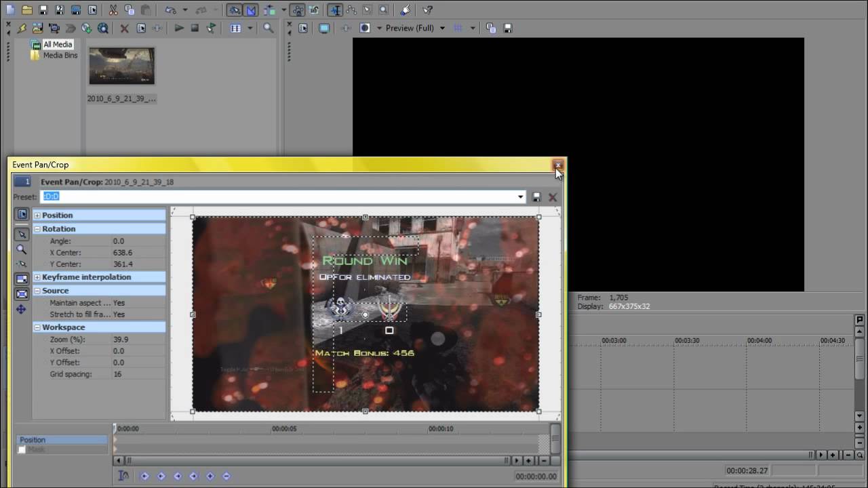868x488 pixels.
Task: Click the Undo arrow icon
Action: coord(170,10)
